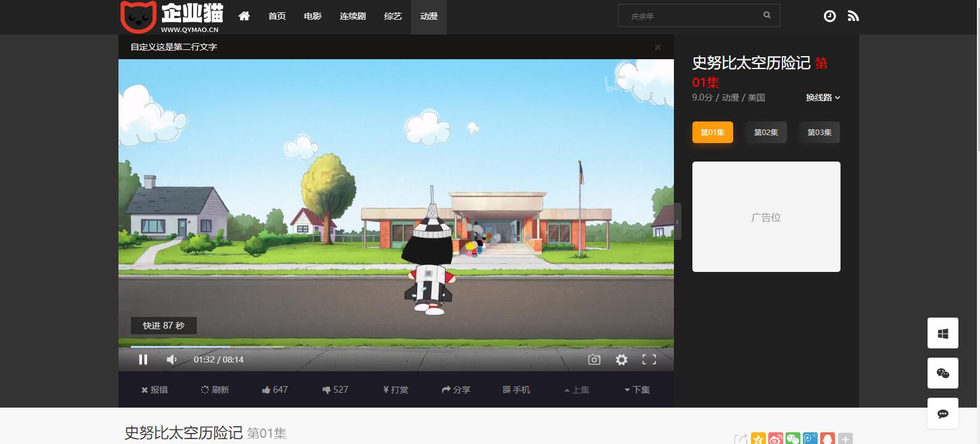Open the 动漫 navigation tab
Image resolution: width=980 pixels, height=444 pixels.
tap(428, 16)
